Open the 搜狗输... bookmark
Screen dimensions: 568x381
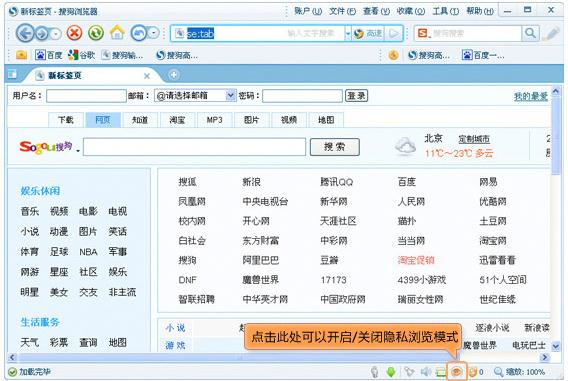coord(122,55)
